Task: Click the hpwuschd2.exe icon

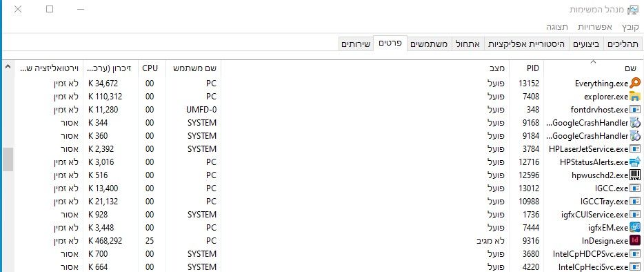Action: 635,175
